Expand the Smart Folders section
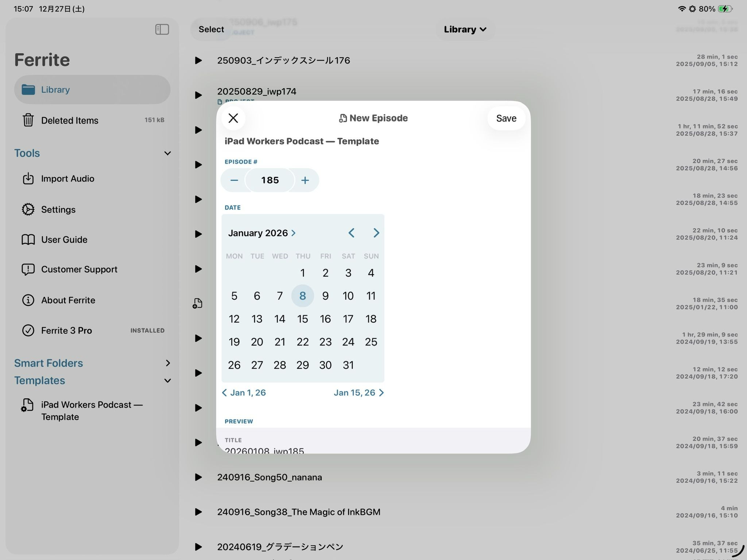The image size is (747, 560). click(x=167, y=363)
